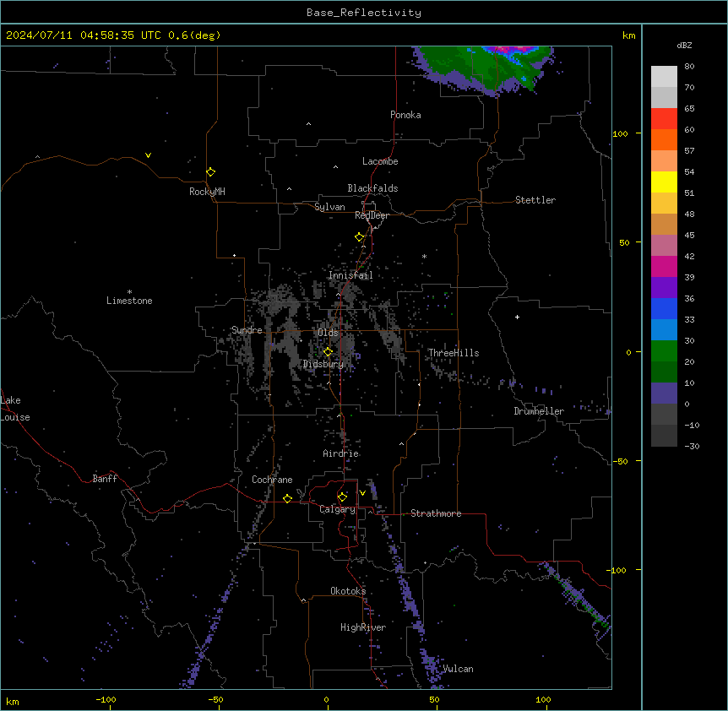This screenshot has height=711, width=728.
Task: Click the yellow V marker east of Calgary
Action: coord(362,493)
